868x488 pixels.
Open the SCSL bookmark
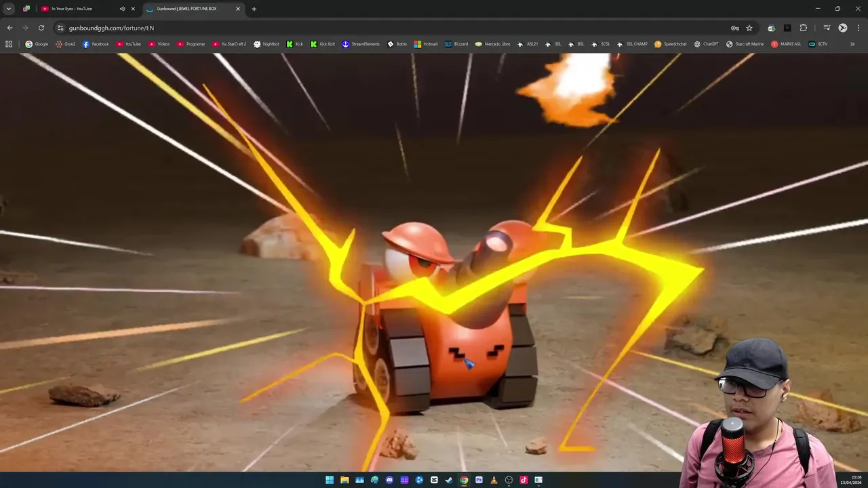[600, 44]
